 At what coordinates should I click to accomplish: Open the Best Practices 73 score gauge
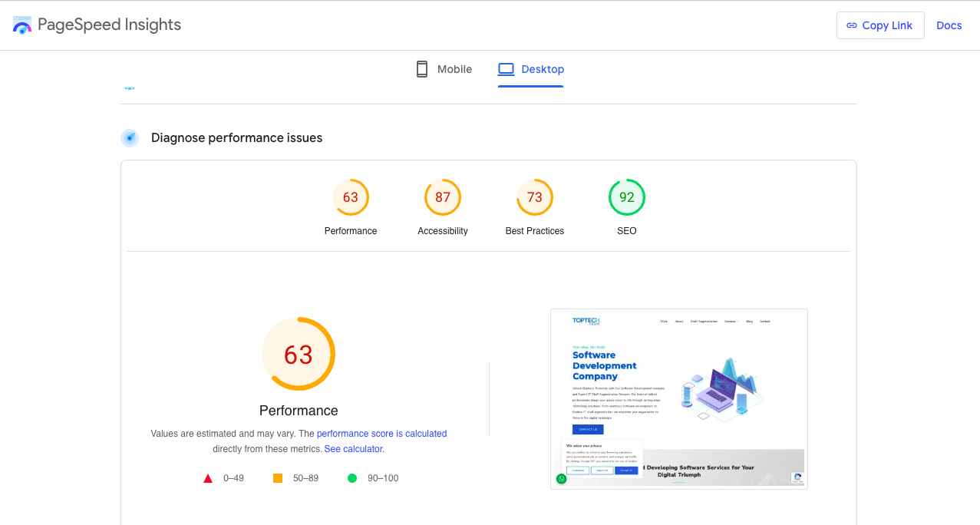(535, 197)
